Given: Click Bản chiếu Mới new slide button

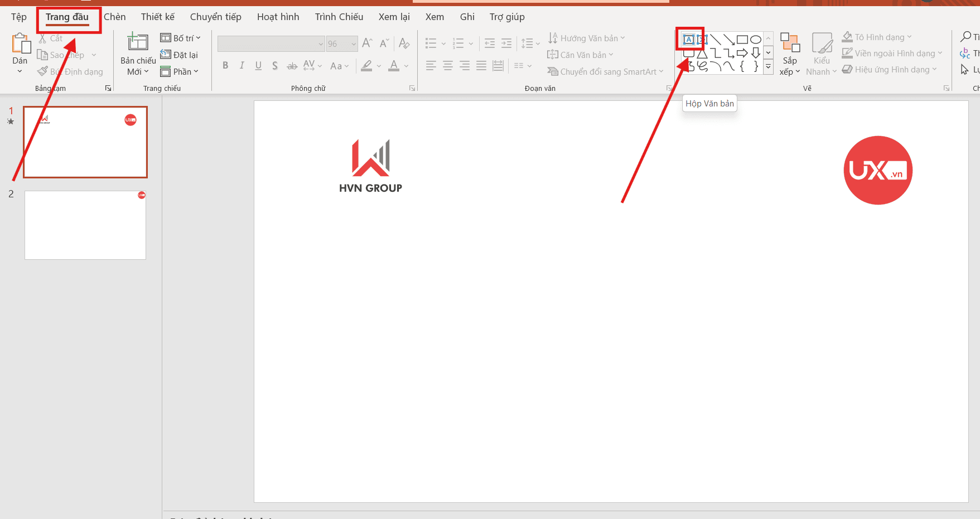Looking at the screenshot, I should [x=138, y=43].
